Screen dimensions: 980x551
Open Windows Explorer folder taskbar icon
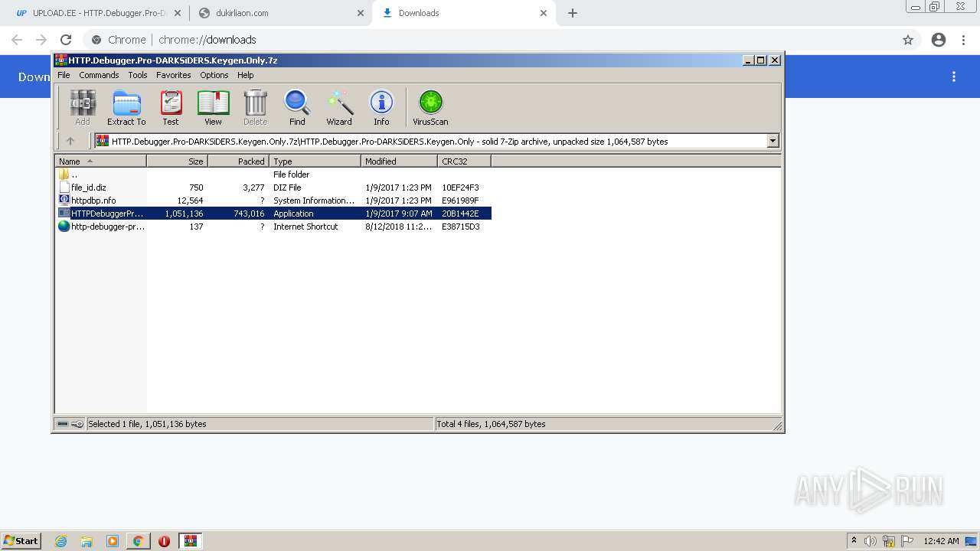pos(87,541)
